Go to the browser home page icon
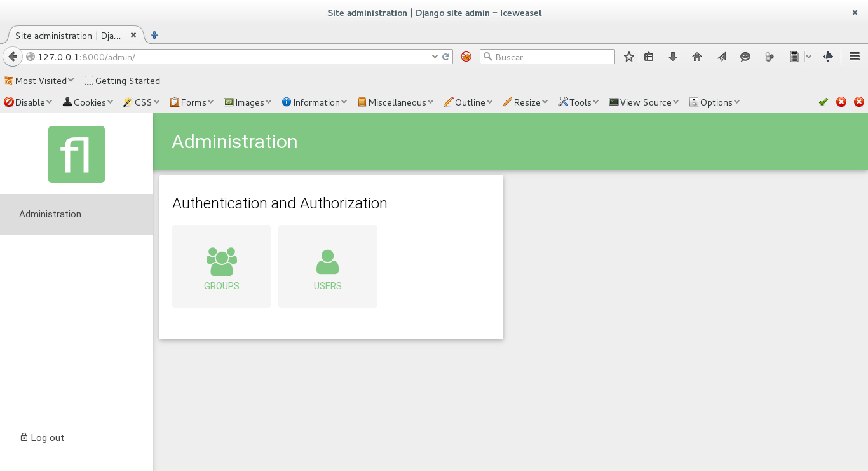Screen dimensions: 868x471 tap(696, 57)
